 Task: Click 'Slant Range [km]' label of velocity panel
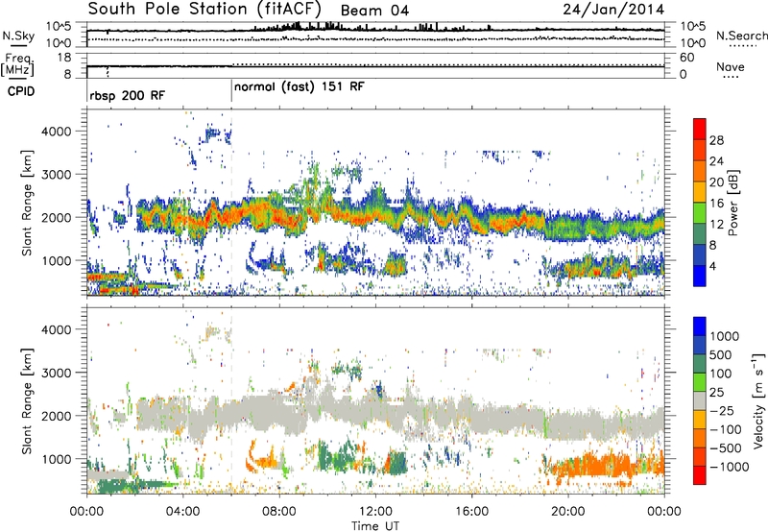pos(27,401)
